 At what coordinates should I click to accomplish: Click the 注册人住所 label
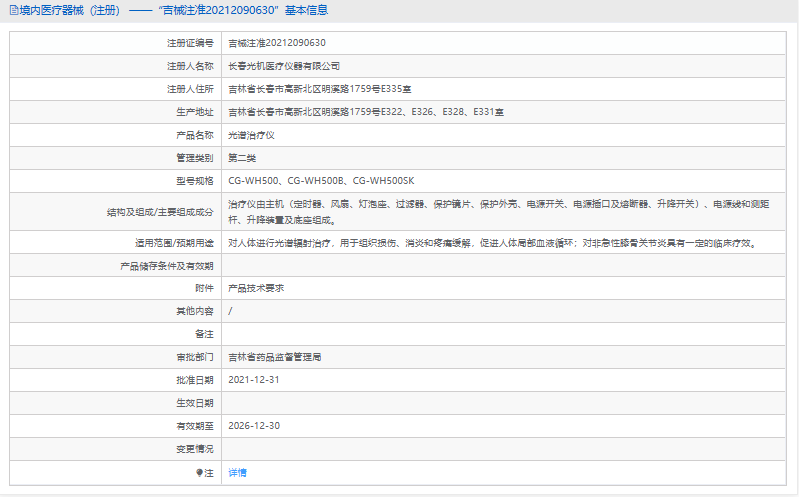(x=190, y=89)
